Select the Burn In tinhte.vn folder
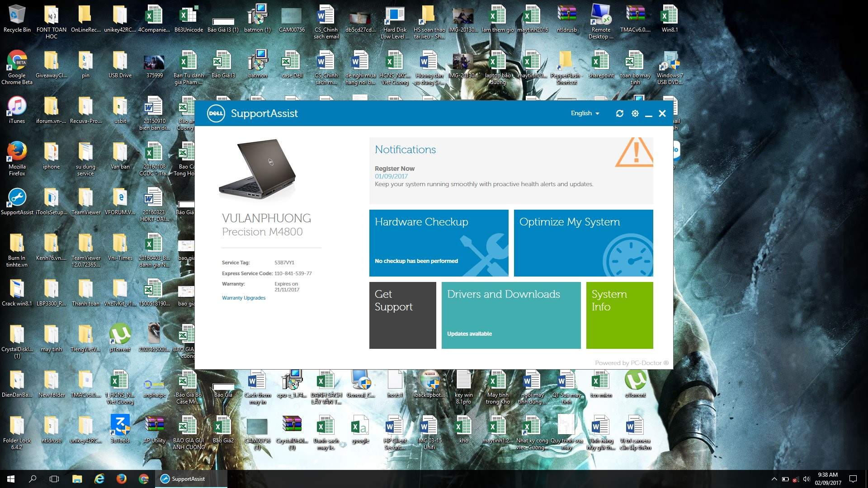The image size is (868, 488). click(17, 250)
